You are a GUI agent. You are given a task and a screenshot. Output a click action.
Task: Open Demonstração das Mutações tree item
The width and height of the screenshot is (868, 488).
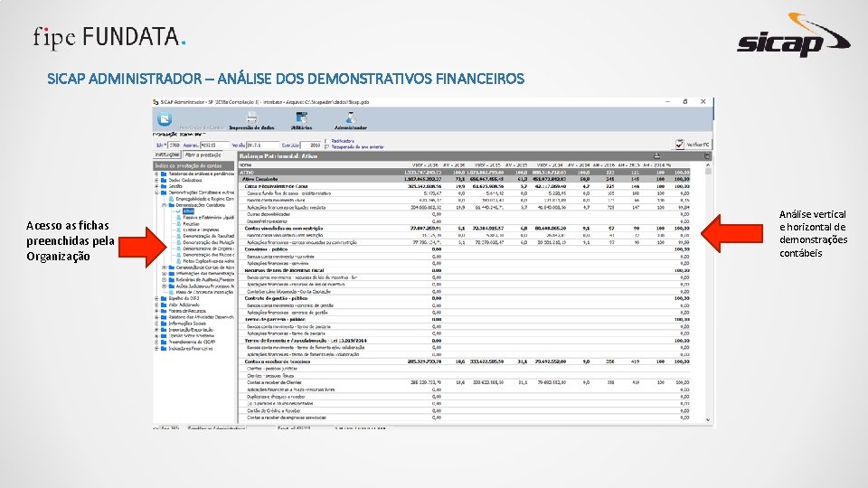coord(209,242)
